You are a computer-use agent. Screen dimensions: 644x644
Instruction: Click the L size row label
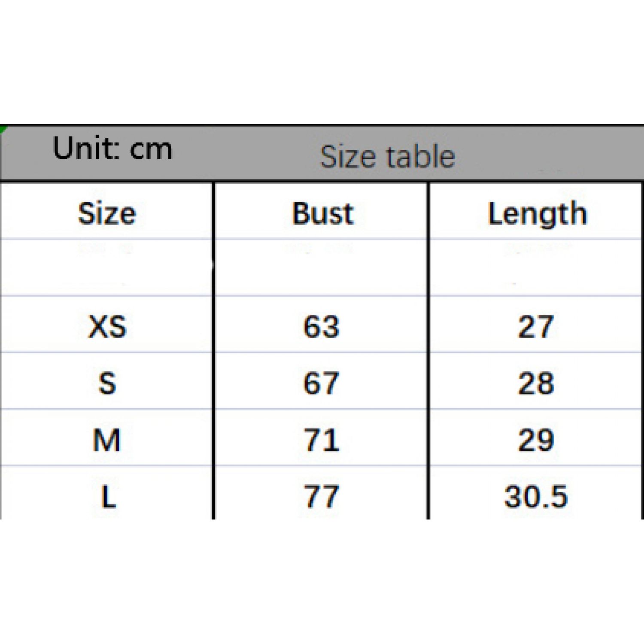(108, 497)
